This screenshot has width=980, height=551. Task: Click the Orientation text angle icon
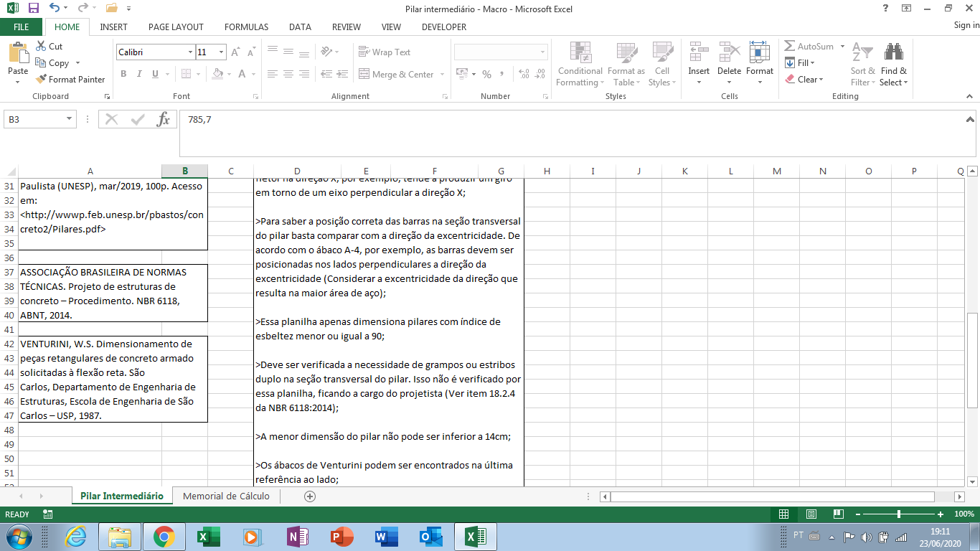(x=328, y=52)
